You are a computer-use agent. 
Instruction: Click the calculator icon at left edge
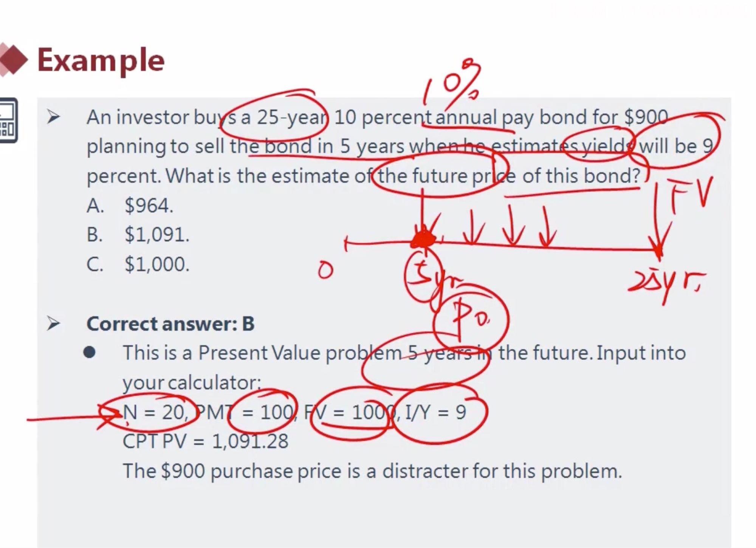coord(8,120)
